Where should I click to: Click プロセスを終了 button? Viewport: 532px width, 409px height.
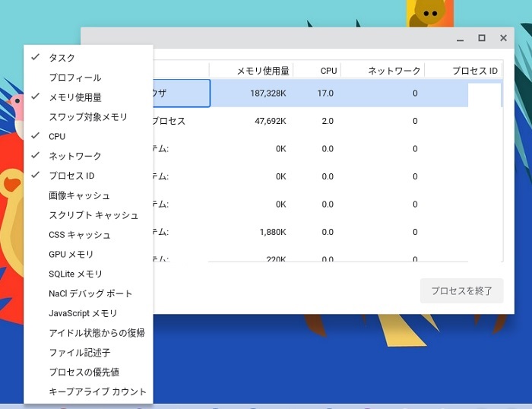point(461,290)
